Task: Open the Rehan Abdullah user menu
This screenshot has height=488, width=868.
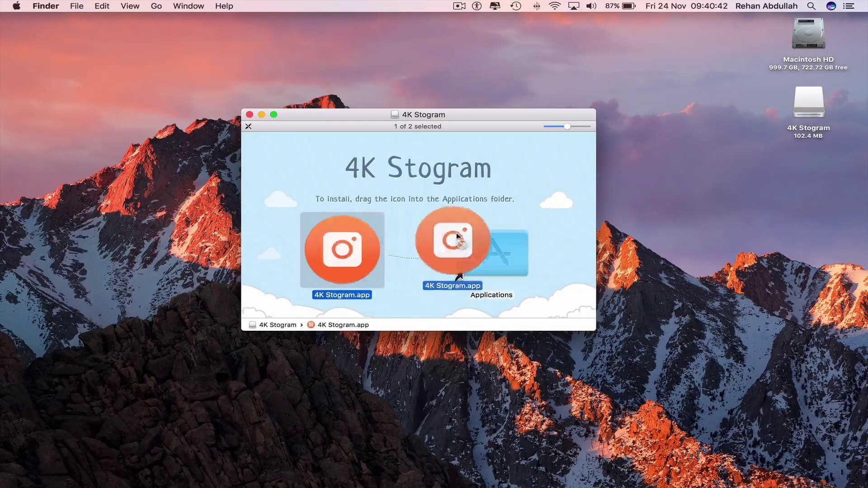Action: click(766, 6)
